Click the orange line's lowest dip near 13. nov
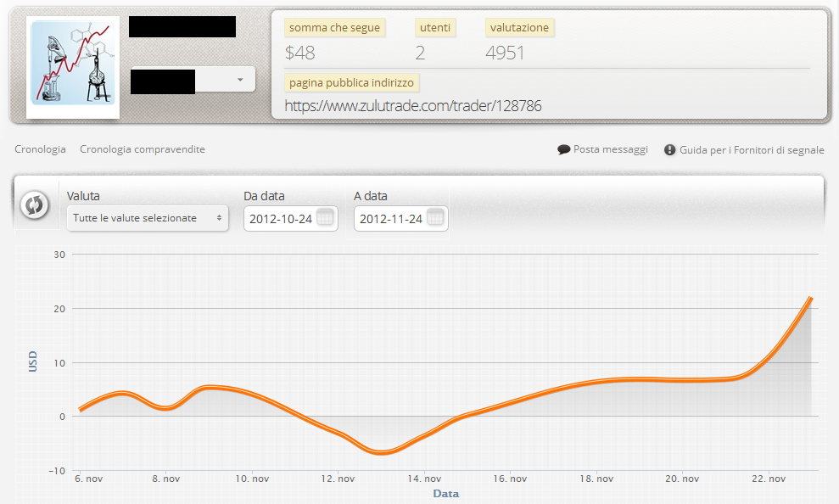Screen dimensions: 839x504 (x=380, y=452)
